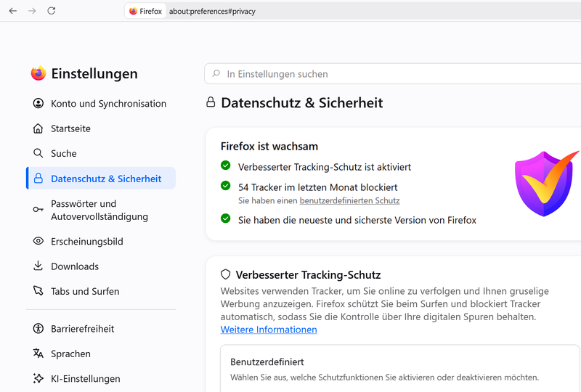Click the Firefox identity badge in address bar
581x392 pixels.
146,11
